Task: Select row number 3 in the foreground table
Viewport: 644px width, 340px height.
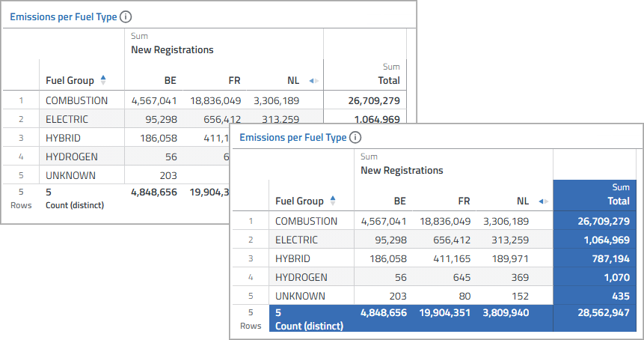Action: (251, 258)
